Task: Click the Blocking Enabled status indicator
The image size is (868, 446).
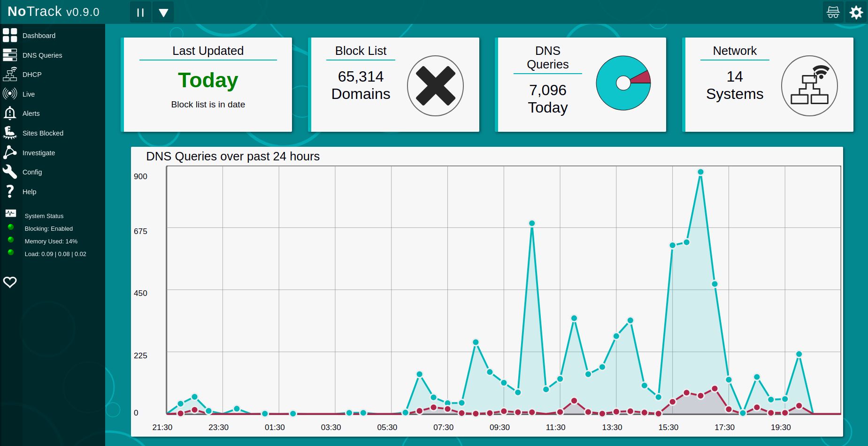Action: tap(11, 227)
